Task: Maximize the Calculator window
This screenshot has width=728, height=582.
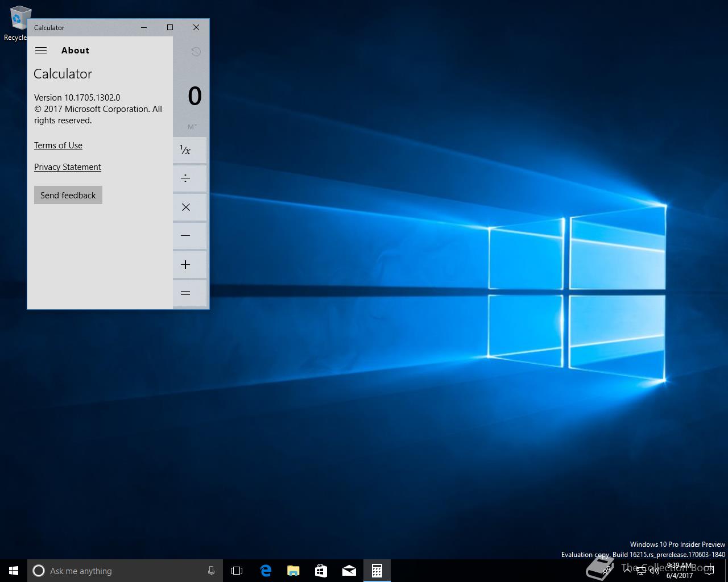Action: tap(170, 27)
